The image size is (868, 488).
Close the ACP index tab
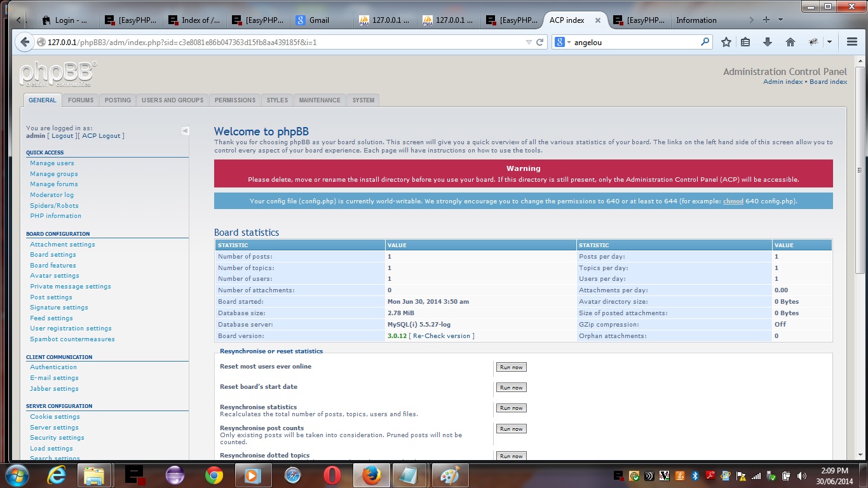click(598, 20)
